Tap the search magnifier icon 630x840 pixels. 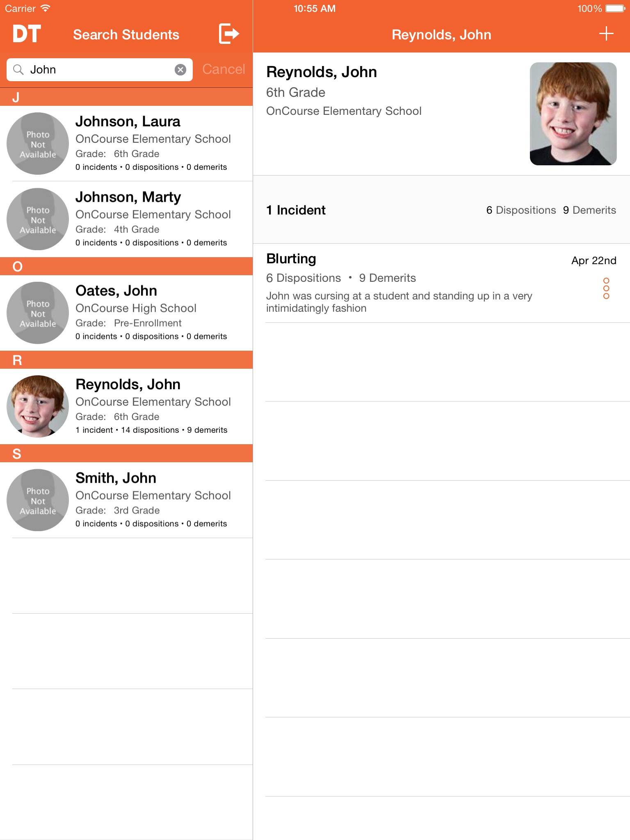18,69
